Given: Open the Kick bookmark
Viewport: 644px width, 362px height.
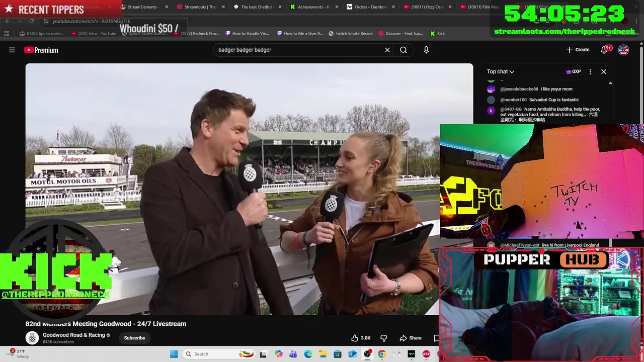Looking at the screenshot, I should coord(437,33).
